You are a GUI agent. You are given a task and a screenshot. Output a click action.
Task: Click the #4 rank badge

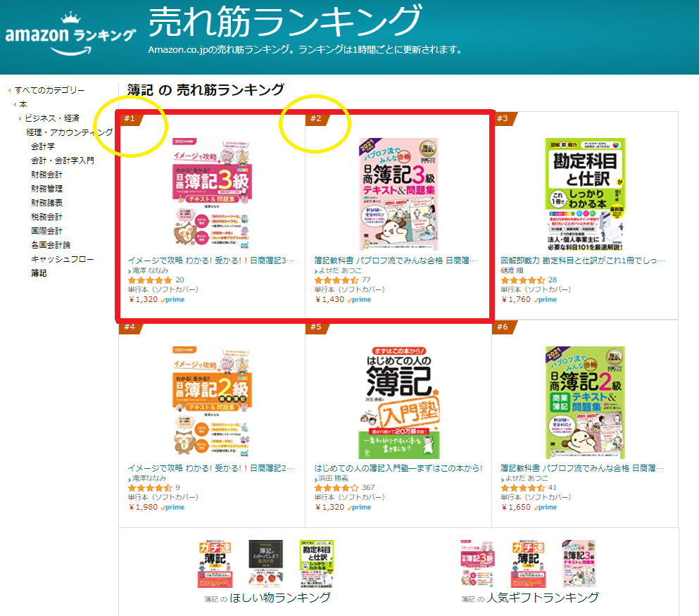click(131, 327)
